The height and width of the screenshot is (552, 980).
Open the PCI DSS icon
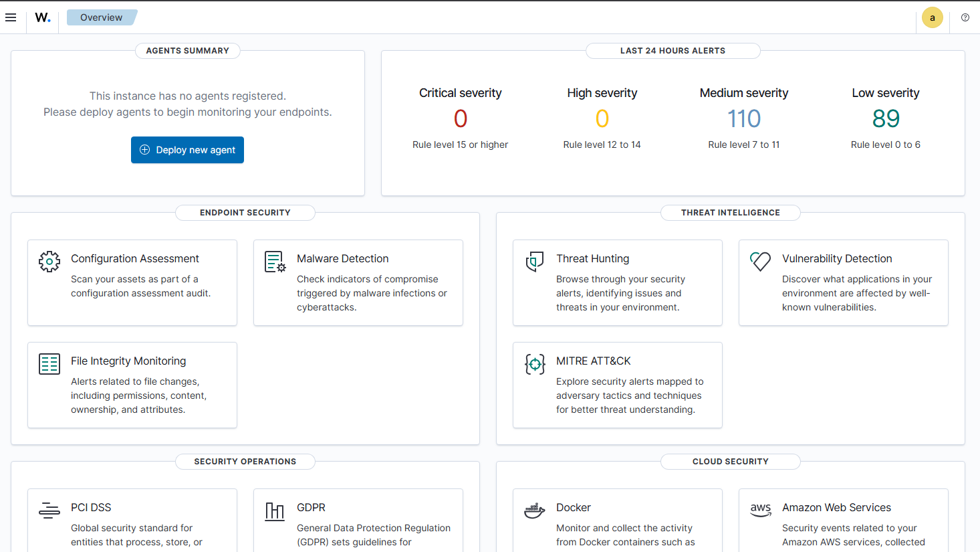[49, 511]
